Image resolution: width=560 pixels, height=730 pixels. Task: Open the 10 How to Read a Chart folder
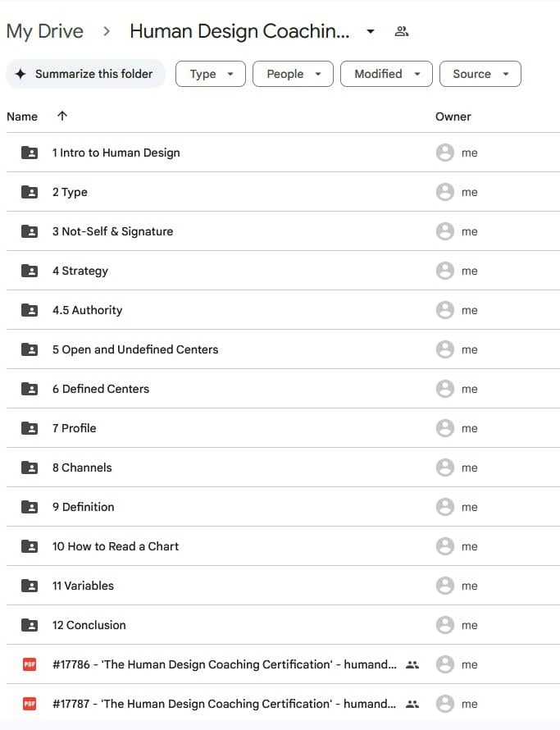pos(283,546)
